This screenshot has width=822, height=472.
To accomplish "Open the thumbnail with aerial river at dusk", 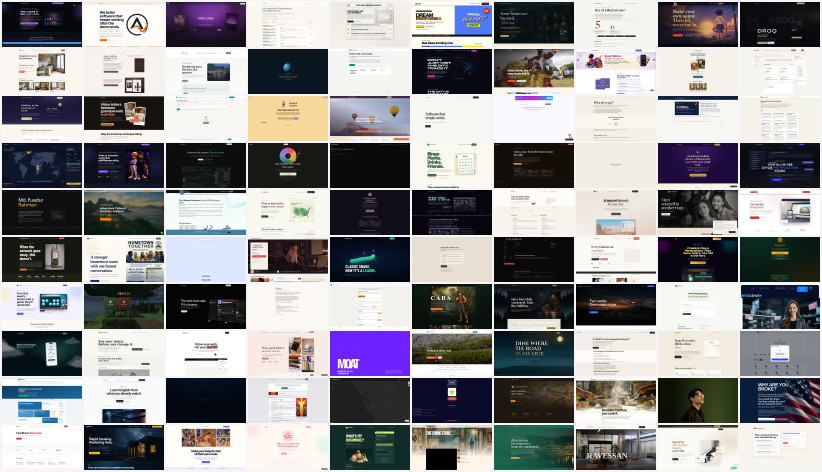I will point(534,401).
